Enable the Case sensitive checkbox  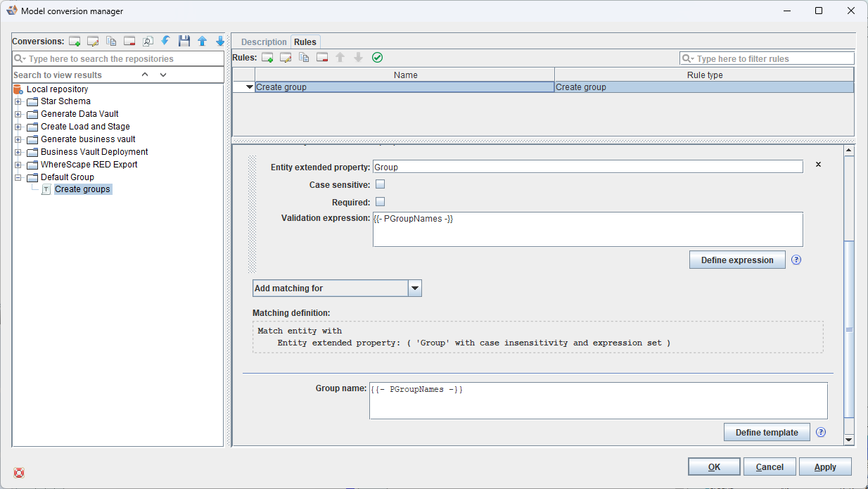pos(380,184)
